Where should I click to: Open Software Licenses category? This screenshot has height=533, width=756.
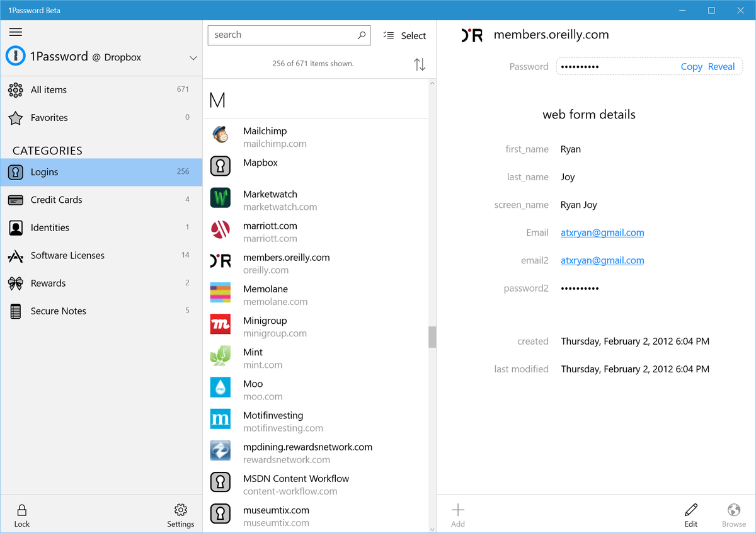point(101,255)
